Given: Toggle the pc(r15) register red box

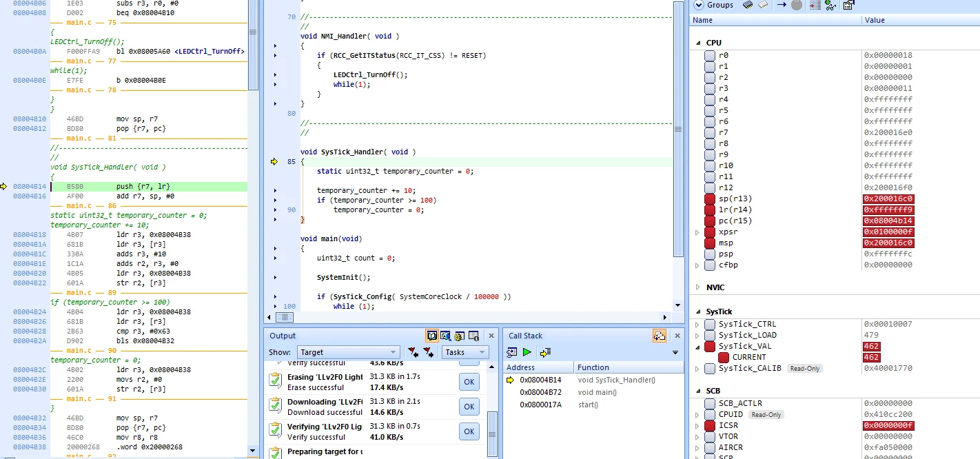Looking at the screenshot, I should click(710, 221).
